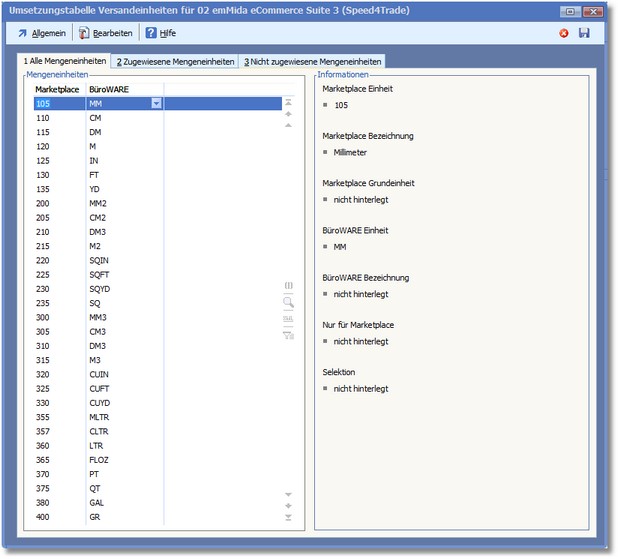618x559 pixels.
Task: Jump to last row with bottom arrow icon
Action: click(x=288, y=517)
